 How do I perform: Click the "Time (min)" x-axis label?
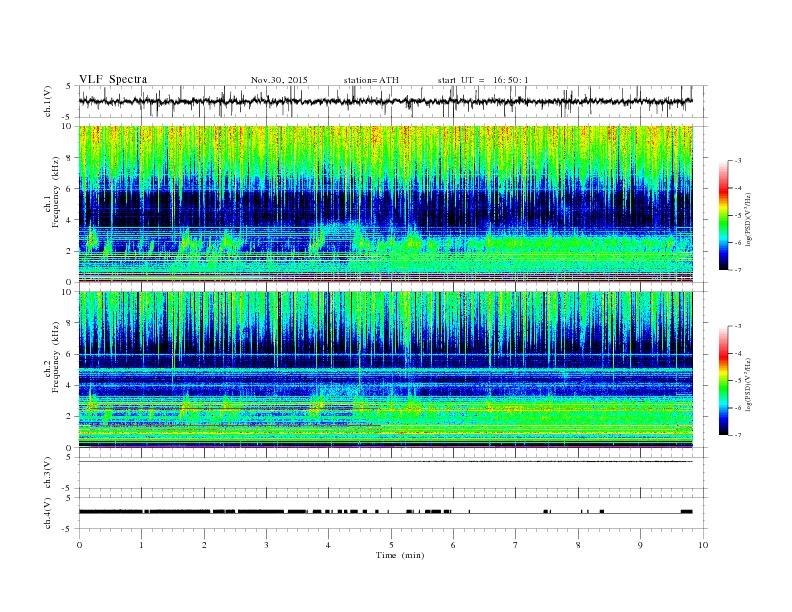[400, 555]
